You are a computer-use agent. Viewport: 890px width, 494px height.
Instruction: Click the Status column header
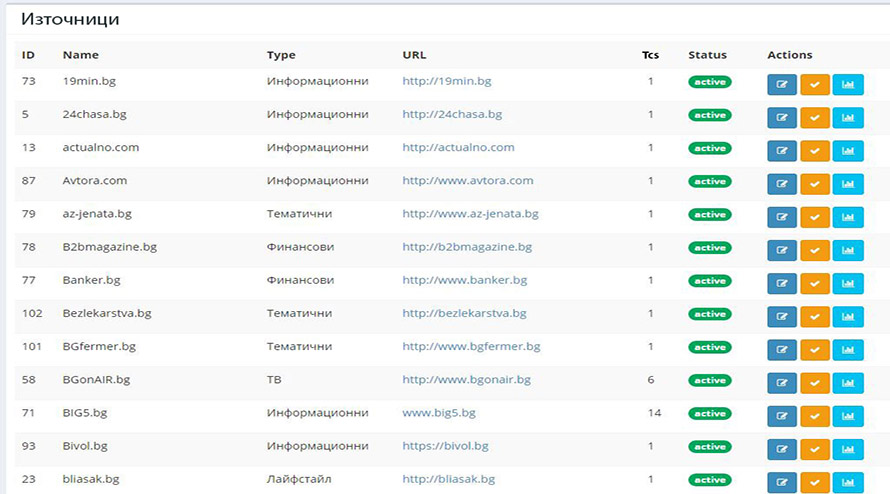click(x=707, y=55)
